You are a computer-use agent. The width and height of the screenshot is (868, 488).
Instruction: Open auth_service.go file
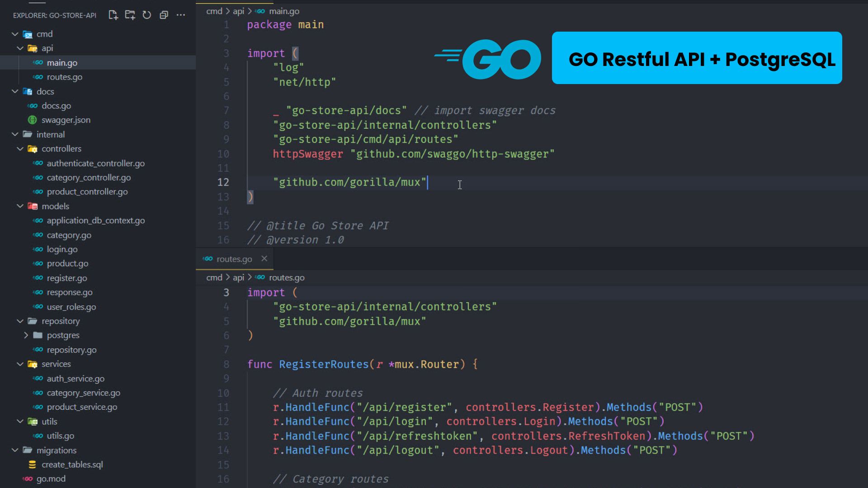(x=75, y=379)
